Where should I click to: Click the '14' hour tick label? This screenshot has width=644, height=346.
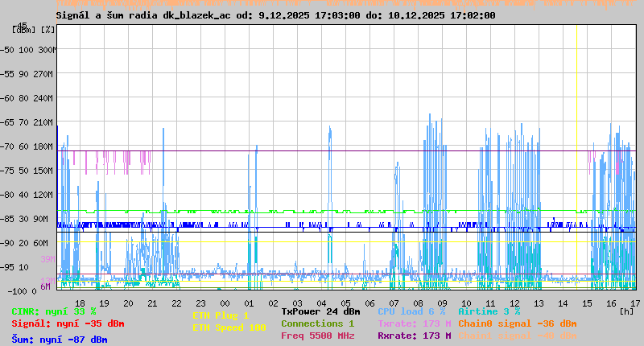pos(563,303)
